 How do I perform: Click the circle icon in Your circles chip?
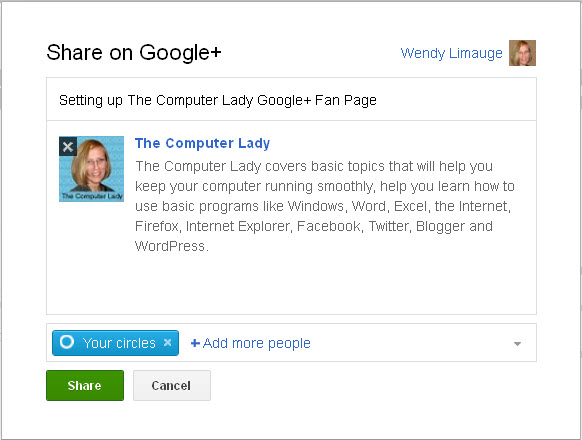67,342
